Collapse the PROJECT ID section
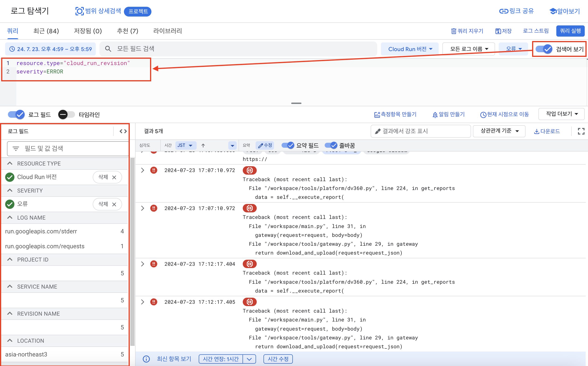Screen dimensions: 588x366 pyautogui.click(x=10, y=259)
